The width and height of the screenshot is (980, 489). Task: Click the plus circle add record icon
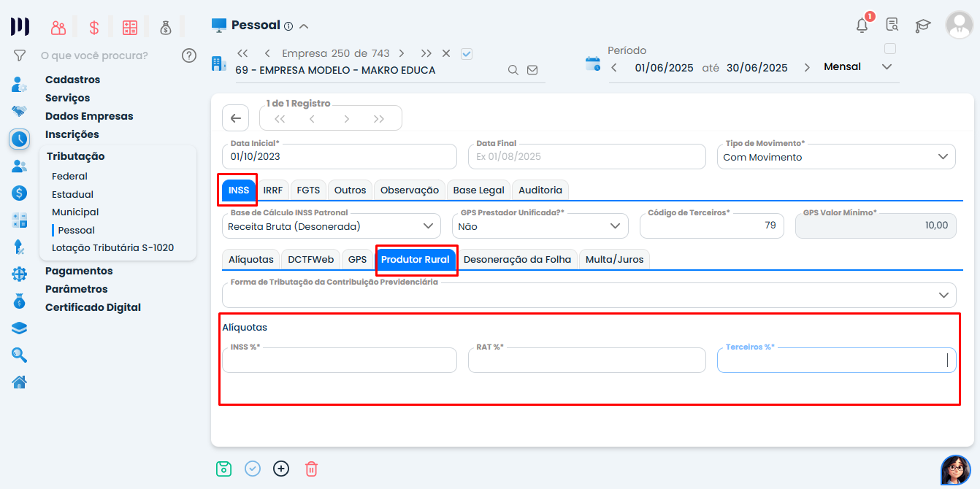[281, 469]
